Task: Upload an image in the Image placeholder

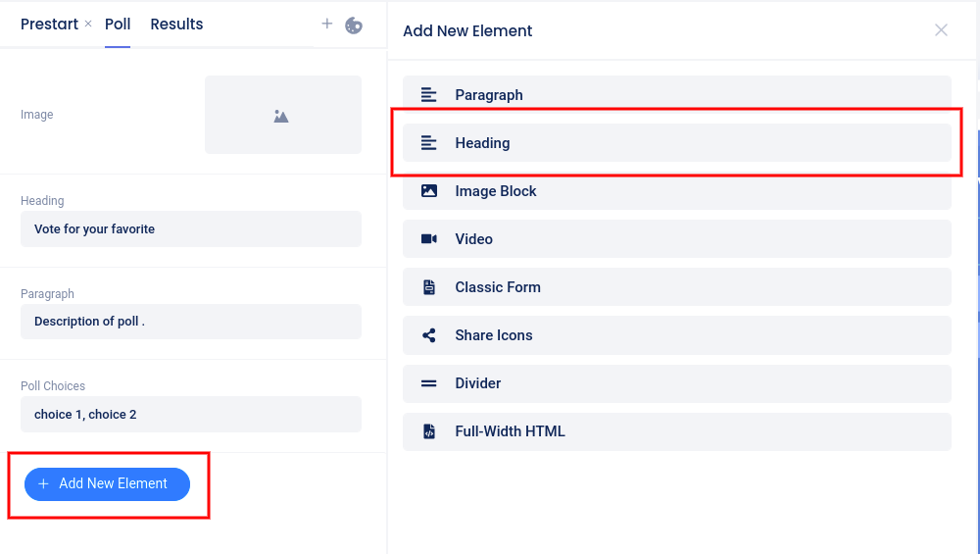Action: (282, 115)
